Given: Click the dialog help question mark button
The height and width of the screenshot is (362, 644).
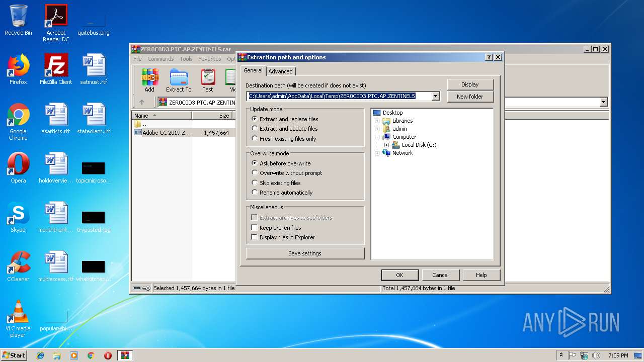Looking at the screenshot, I should [489, 57].
